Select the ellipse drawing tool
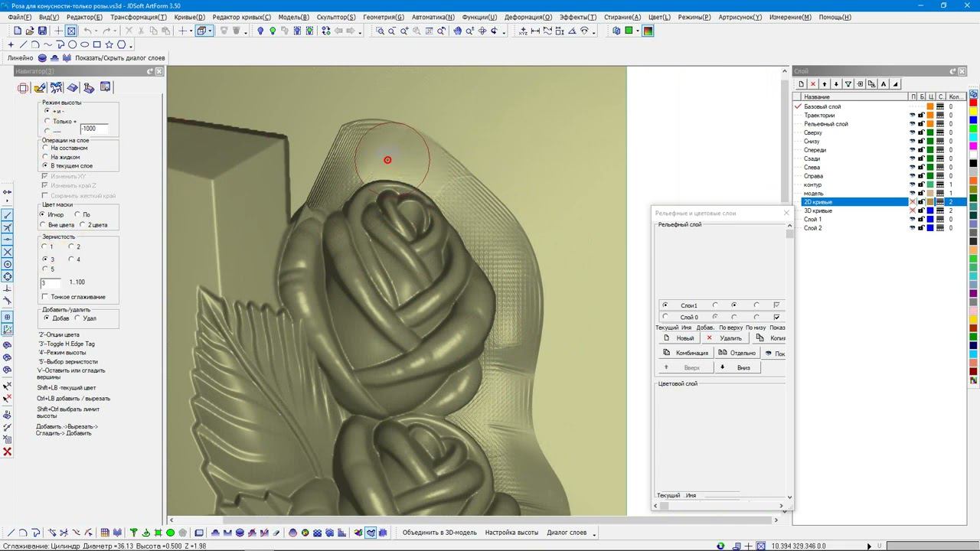This screenshot has width=980, height=551. point(84,44)
